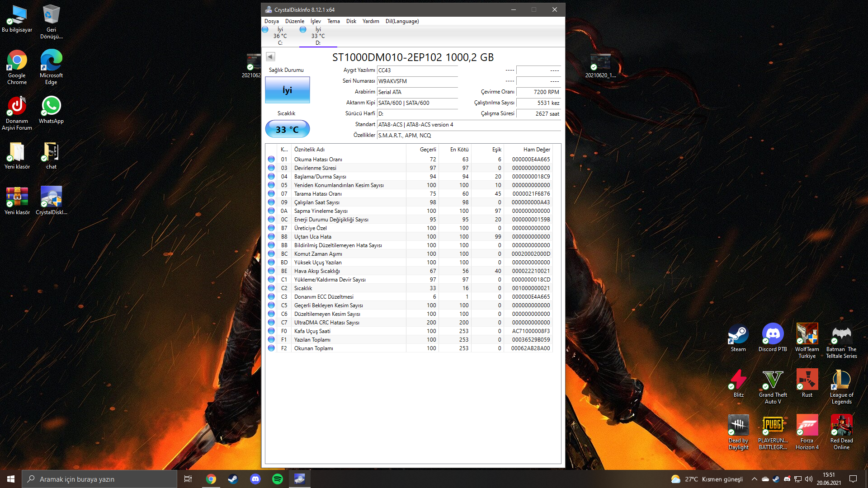Open the Dil(Language) menu
868x488 pixels.
pos(402,21)
